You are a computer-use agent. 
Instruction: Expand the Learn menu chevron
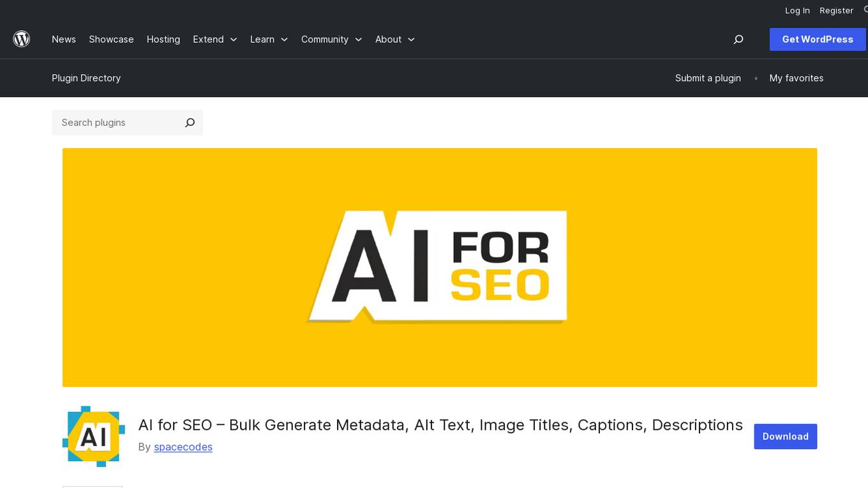click(x=285, y=40)
